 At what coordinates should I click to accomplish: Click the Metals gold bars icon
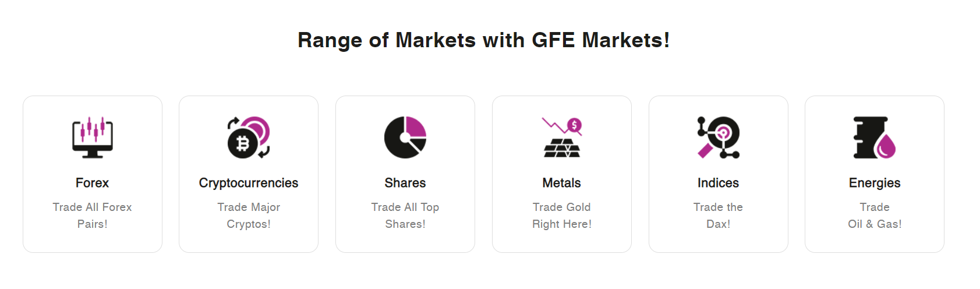[x=562, y=138]
